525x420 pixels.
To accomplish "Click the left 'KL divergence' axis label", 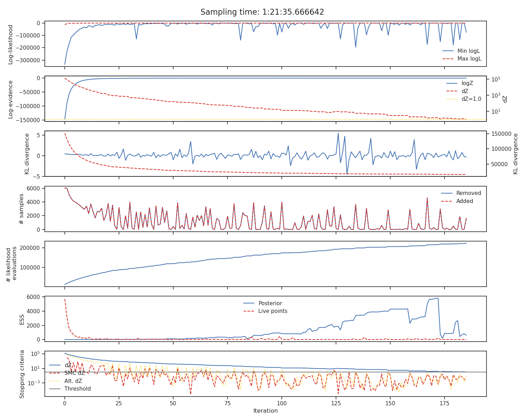I will (27, 154).
